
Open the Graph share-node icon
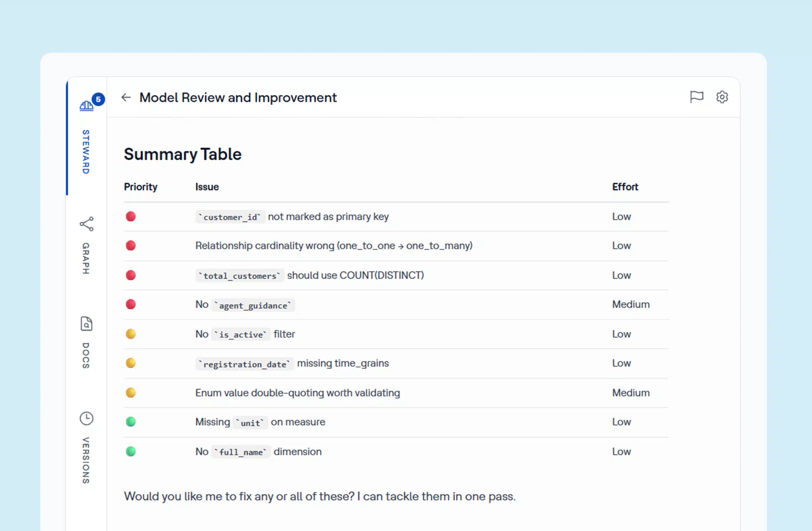(x=86, y=224)
